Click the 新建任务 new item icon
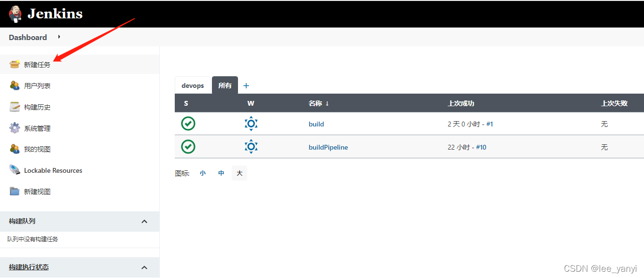 14,64
